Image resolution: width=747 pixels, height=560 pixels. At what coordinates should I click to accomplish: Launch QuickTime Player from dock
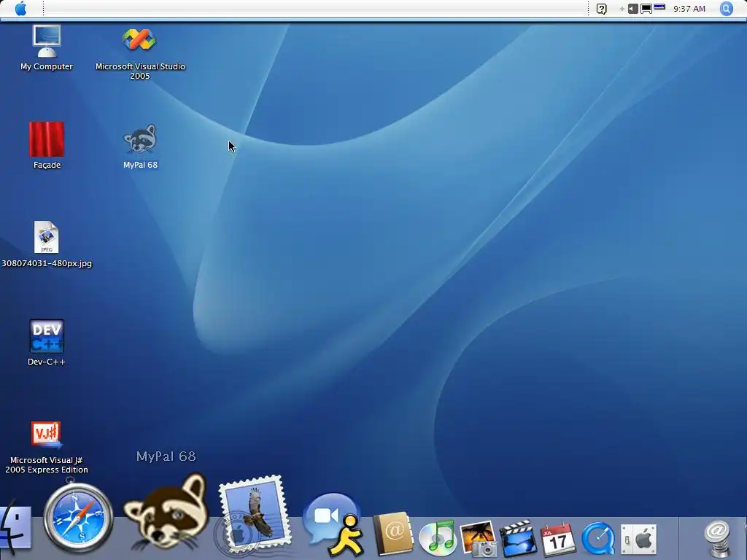click(x=598, y=539)
